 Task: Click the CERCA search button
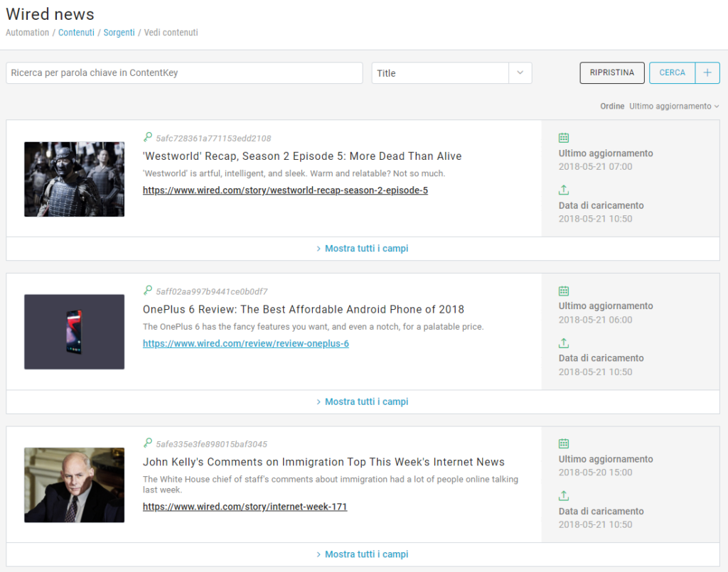tap(673, 73)
